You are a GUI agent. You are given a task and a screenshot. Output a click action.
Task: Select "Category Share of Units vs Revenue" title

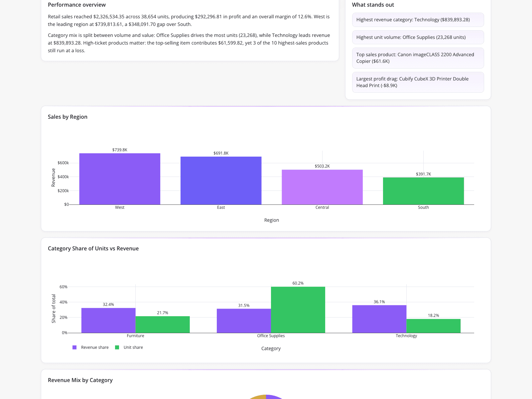(93, 248)
